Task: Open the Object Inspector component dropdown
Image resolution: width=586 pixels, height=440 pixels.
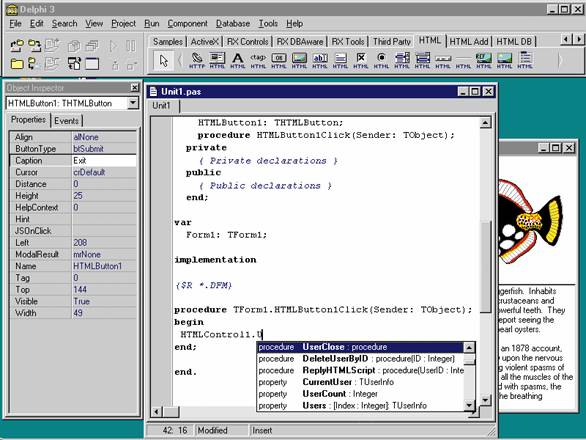Action: [x=133, y=103]
